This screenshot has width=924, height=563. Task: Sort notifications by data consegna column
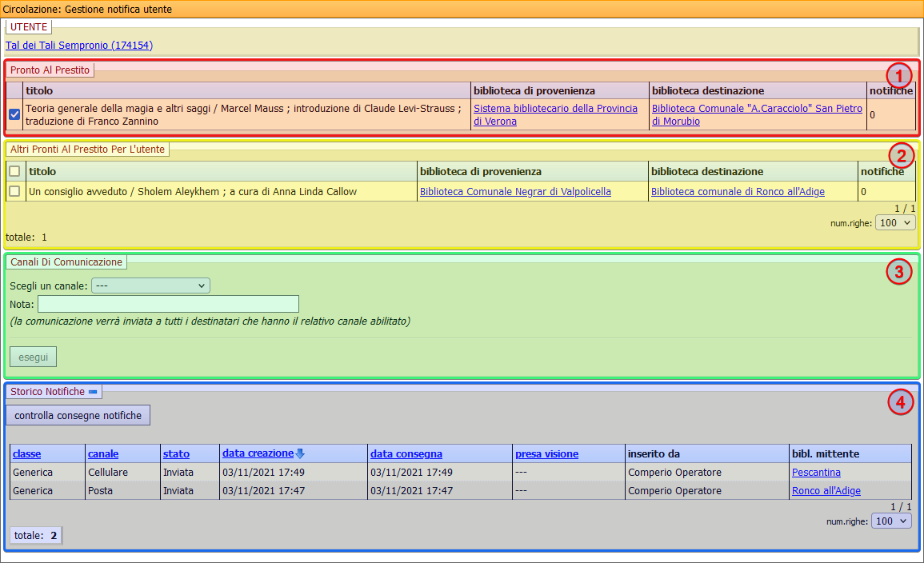[x=406, y=453]
